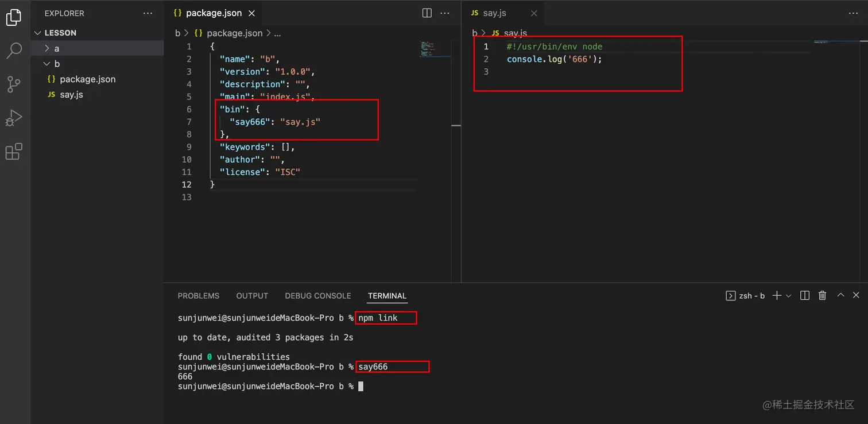Select the TERMINAL panel tab
The width and height of the screenshot is (868, 424).
387,296
